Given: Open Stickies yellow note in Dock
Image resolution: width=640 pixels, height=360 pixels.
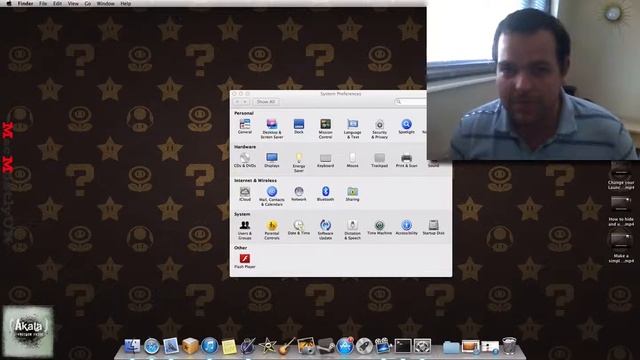Looking at the screenshot, I should (229, 347).
